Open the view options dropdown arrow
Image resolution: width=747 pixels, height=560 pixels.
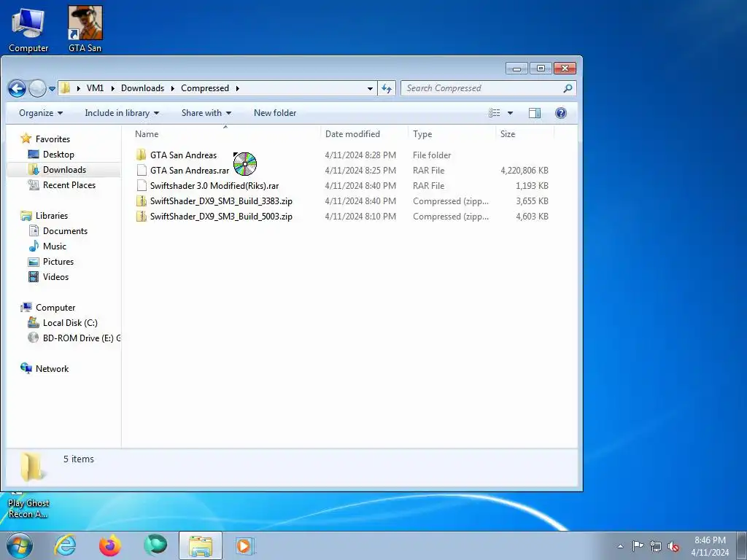[x=510, y=113]
